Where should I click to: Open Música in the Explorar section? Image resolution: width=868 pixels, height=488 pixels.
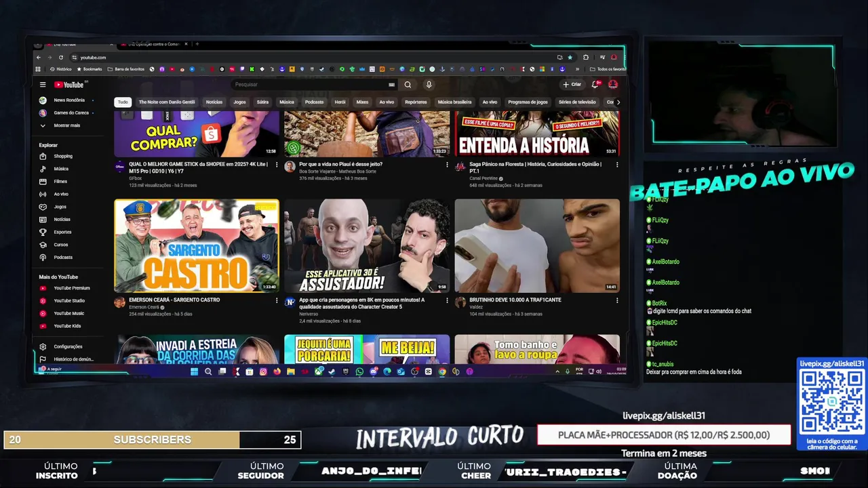(x=61, y=169)
